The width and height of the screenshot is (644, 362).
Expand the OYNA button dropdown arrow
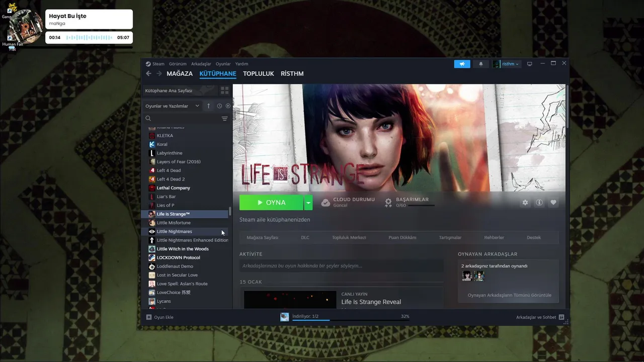point(308,203)
